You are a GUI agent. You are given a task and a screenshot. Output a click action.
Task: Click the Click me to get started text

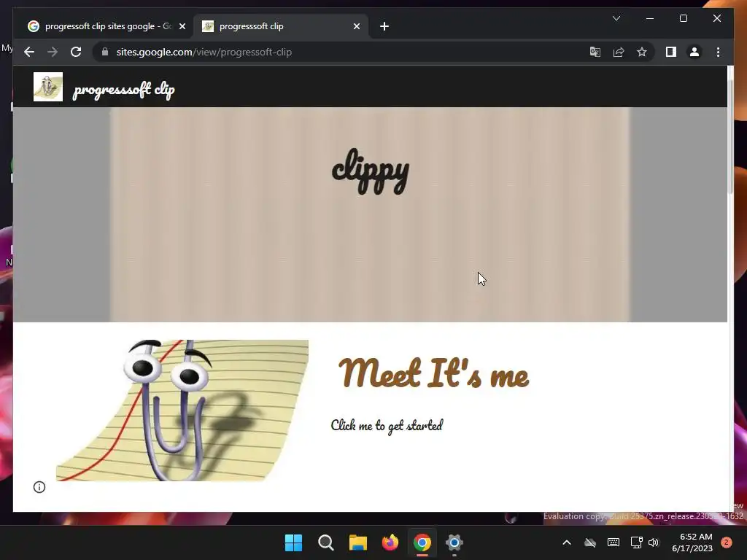coord(387,425)
